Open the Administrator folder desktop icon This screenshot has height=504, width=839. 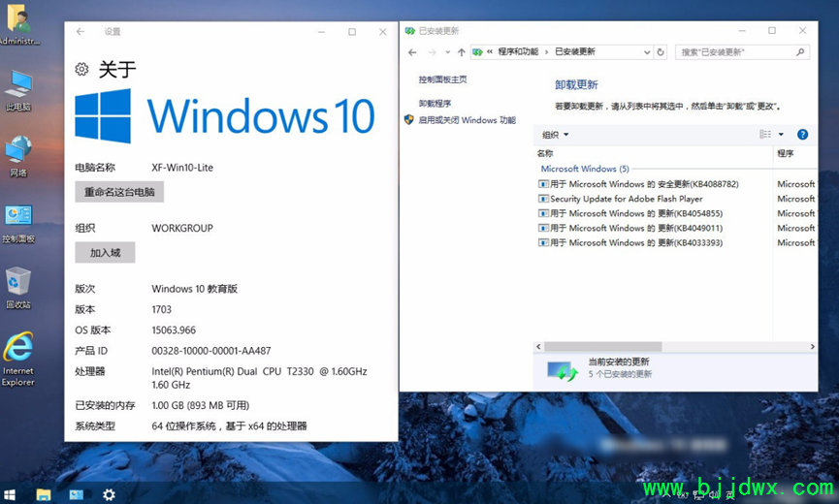pyautogui.click(x=18, y=22)
